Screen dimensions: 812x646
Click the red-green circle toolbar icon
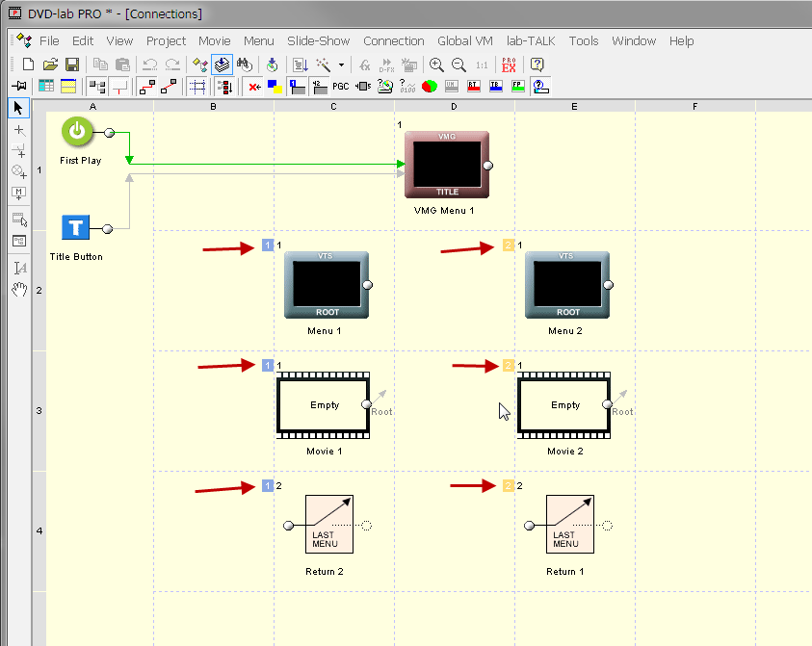tap(430, 87)
